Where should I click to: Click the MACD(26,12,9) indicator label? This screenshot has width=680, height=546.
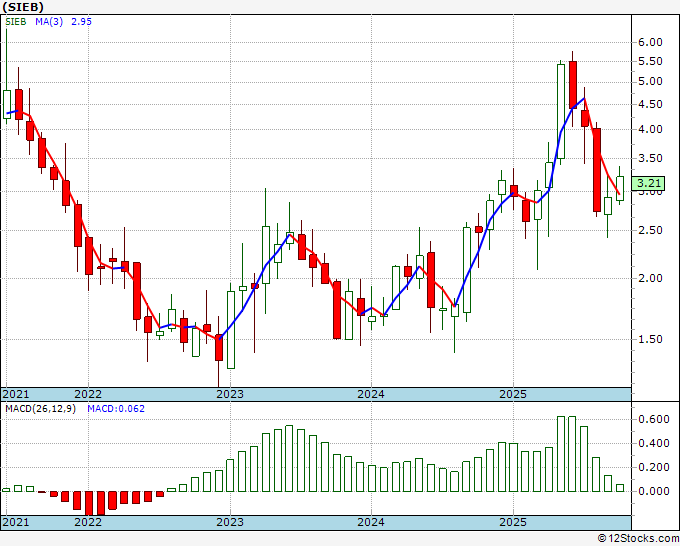point(40,409)
